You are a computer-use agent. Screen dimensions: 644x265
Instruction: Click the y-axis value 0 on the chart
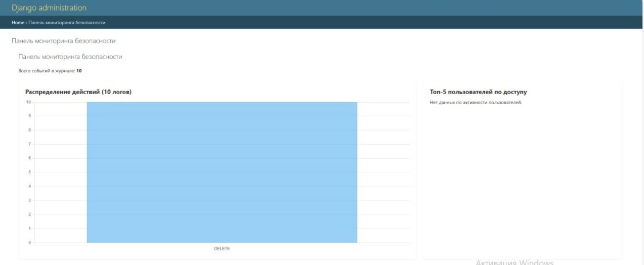[29, 243]
